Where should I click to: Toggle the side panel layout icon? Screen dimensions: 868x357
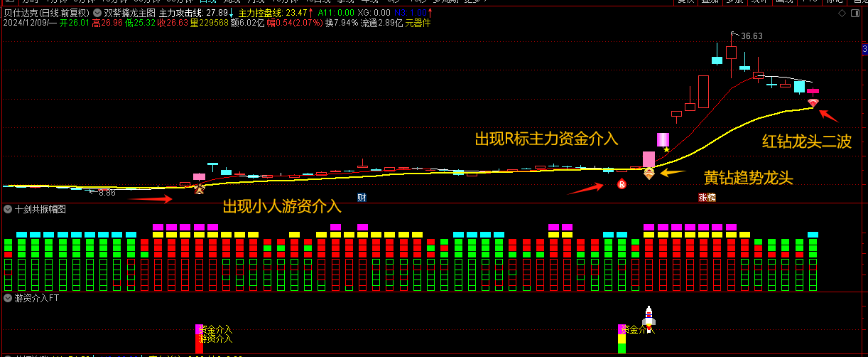855,13
